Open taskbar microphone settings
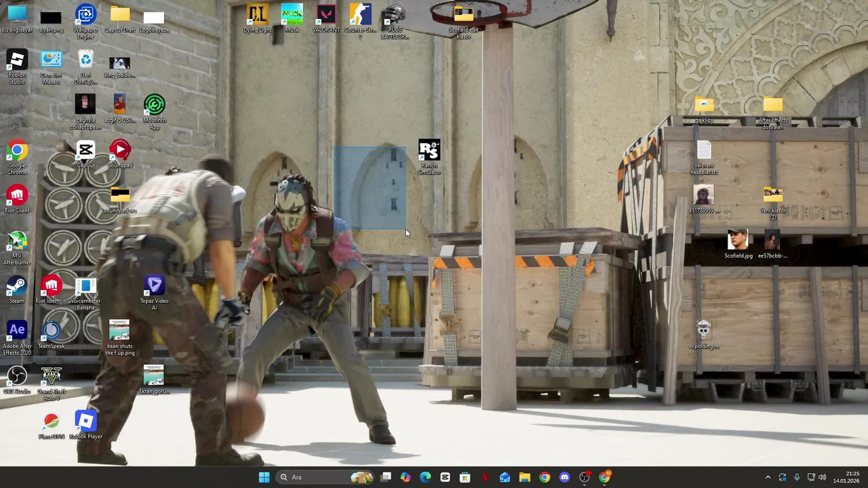The image size is (868, 488). [x=797, y=477]
